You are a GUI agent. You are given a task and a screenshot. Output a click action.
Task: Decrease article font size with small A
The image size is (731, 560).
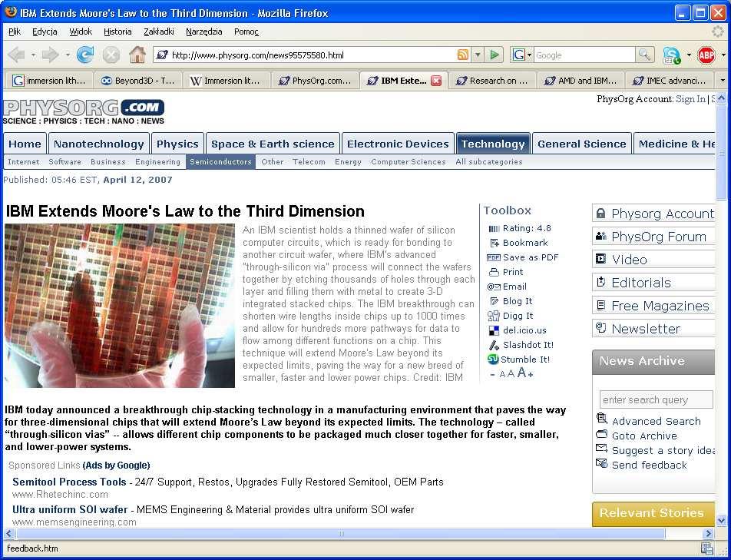click(502, 374)
